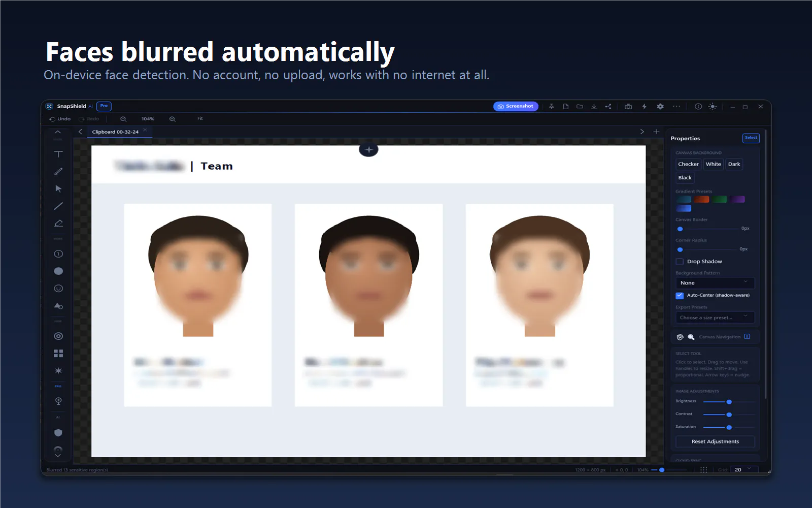Select the Text tool in sidebar

pos(58,154)
